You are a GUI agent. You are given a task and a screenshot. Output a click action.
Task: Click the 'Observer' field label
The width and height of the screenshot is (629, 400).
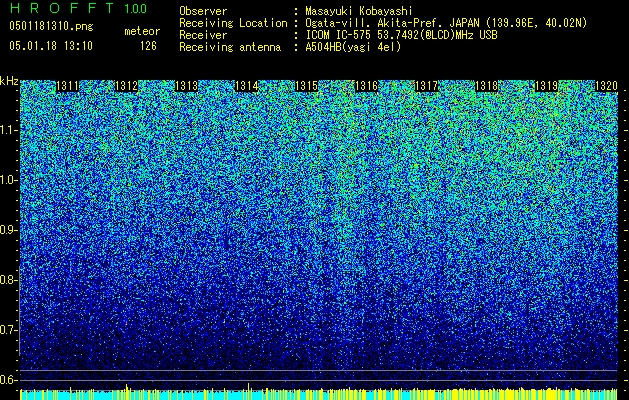click(x=203, y=11)
